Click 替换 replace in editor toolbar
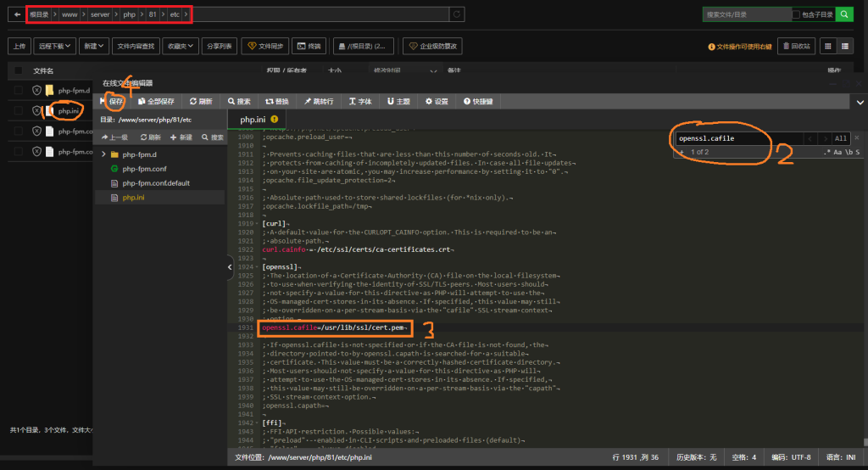868x470 pixels. (276, 101)
